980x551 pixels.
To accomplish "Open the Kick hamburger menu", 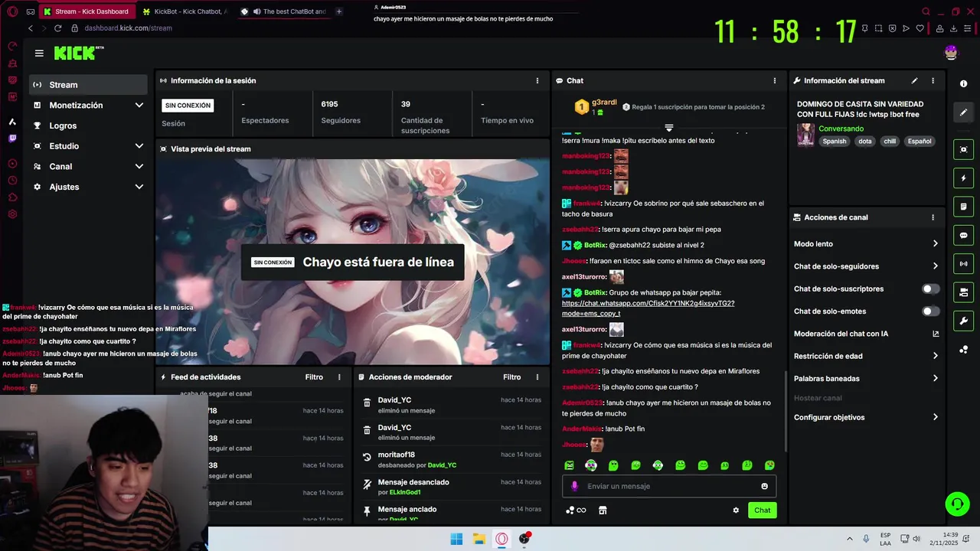I will pos(39,53).
